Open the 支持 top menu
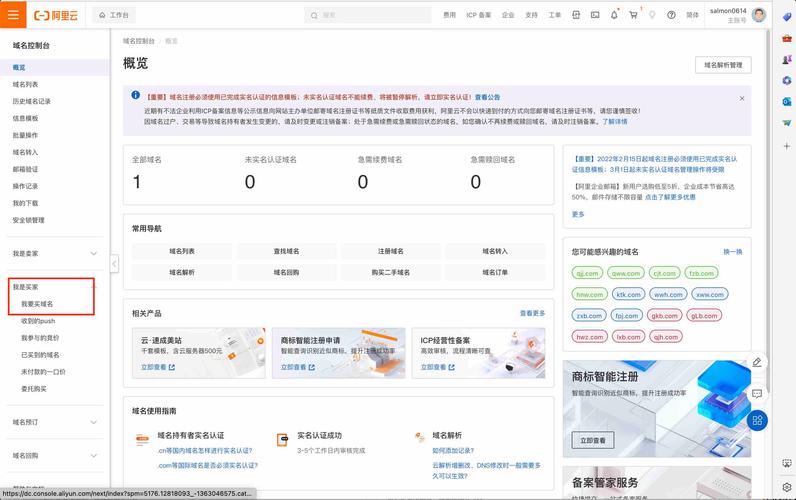This screenshot has height=500, width=796. coord(531,15)
